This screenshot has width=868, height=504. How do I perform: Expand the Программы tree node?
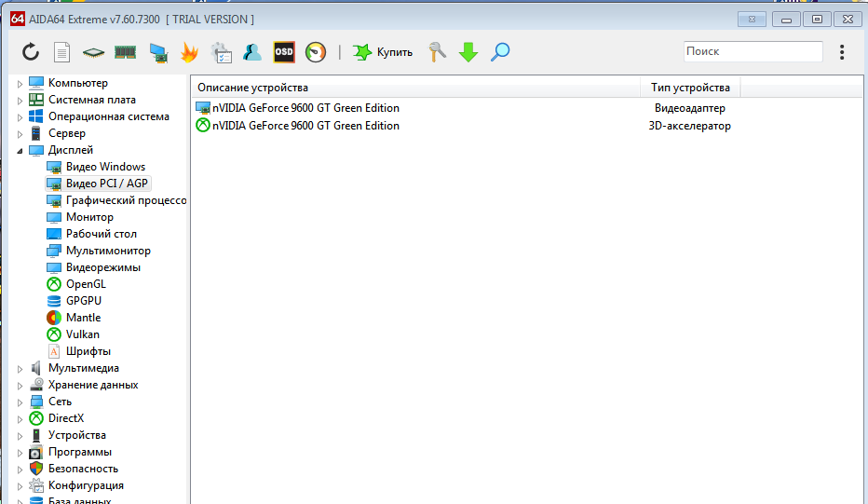pyautogui.click(x=20, y=453)
